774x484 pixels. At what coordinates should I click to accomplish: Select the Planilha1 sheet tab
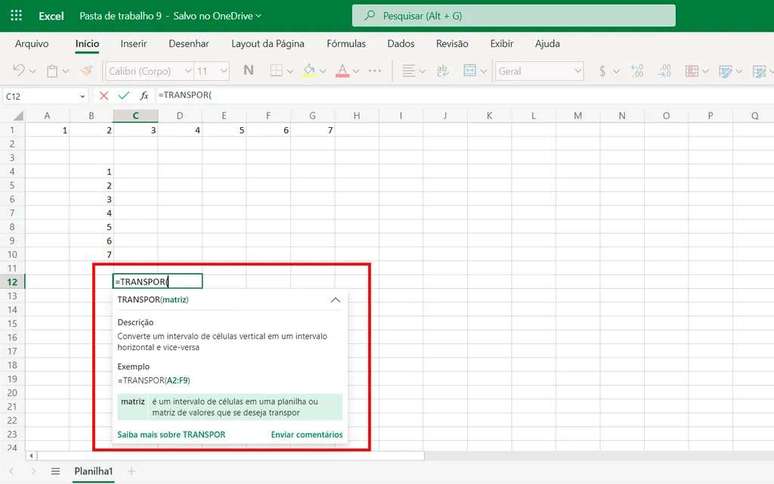click(x=93, y=471)
